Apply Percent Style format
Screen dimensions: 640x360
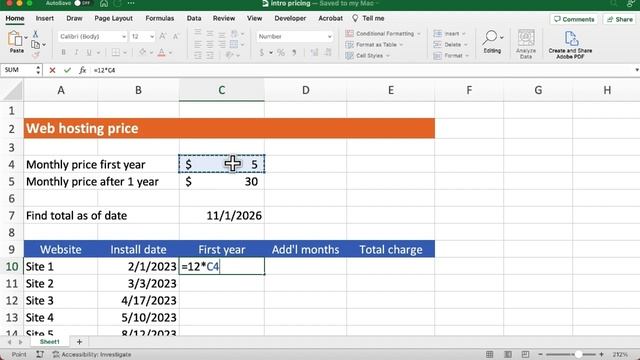281,52
